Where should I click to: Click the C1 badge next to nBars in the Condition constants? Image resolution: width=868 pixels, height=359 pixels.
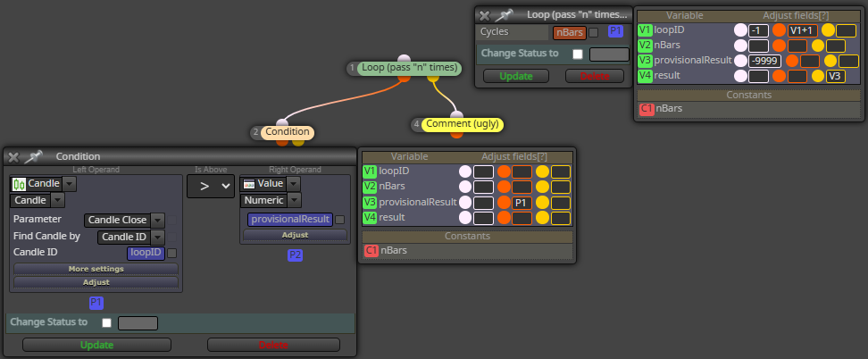(x=371, y=250)
